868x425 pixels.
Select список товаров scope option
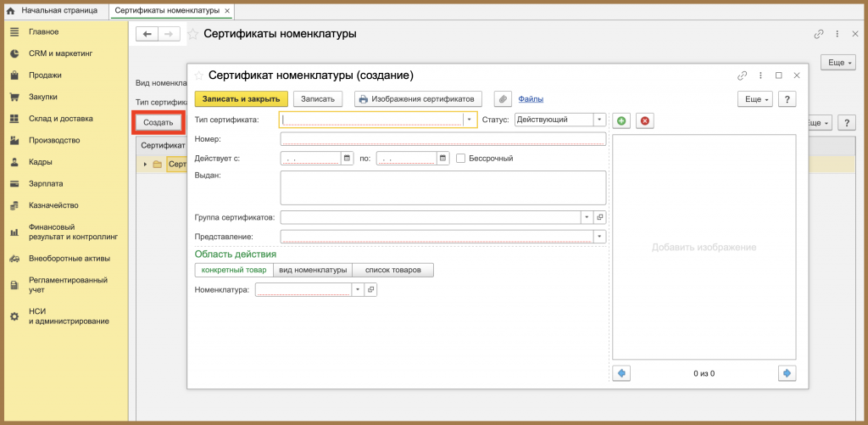pyautogui.click(x=393, y=270)
